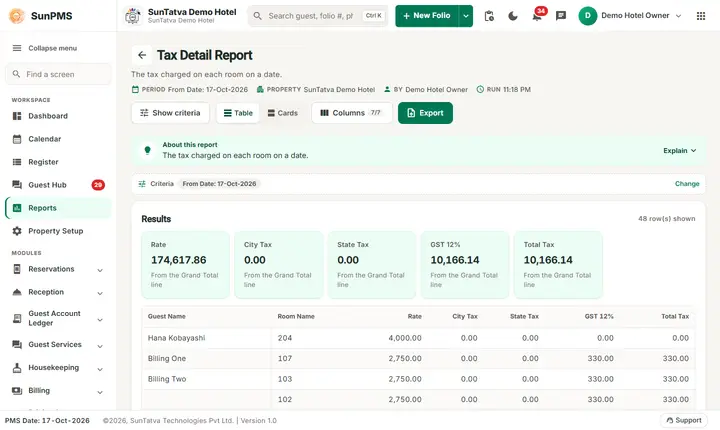Click the Room Name column header
Screen dimensions: 720x430
(x=296, y=317)
